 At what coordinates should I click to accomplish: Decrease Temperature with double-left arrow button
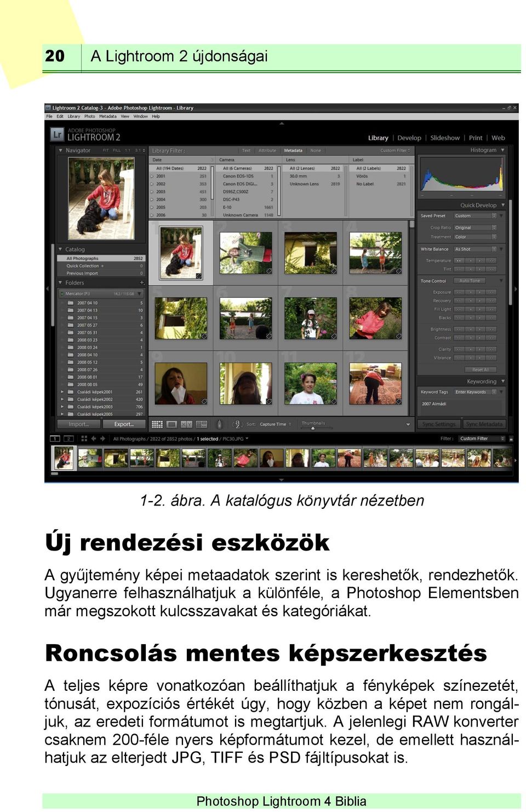459,260
